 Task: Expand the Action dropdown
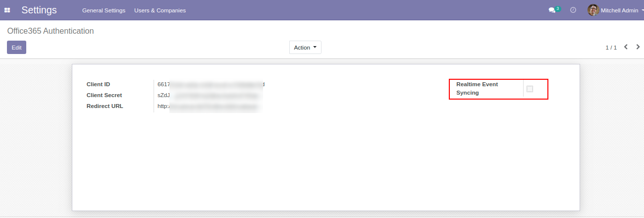[x=305, y=48]
